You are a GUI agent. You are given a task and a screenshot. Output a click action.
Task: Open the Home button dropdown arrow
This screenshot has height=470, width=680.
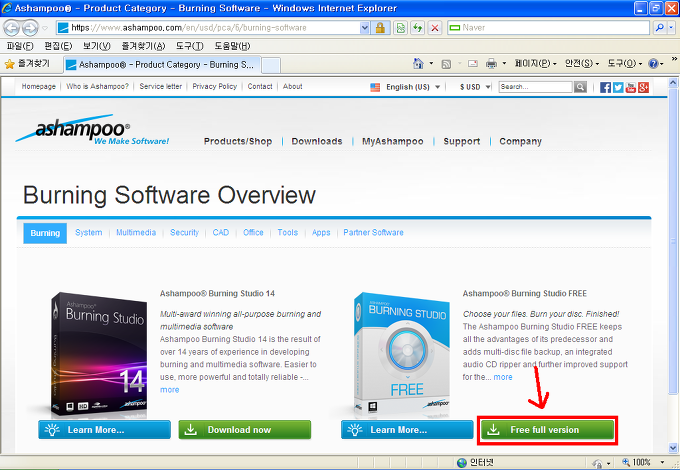pyautogui.click(x=431, y=64)
